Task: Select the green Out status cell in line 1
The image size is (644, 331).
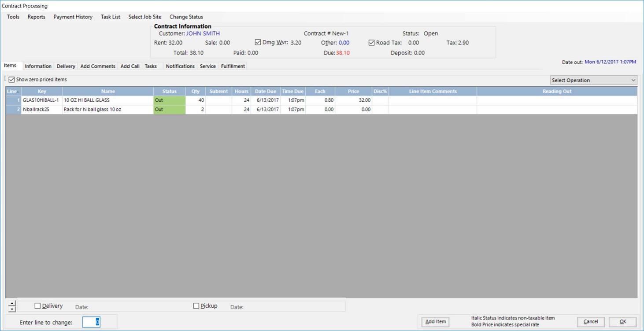Action: click(x=169, y=100)
